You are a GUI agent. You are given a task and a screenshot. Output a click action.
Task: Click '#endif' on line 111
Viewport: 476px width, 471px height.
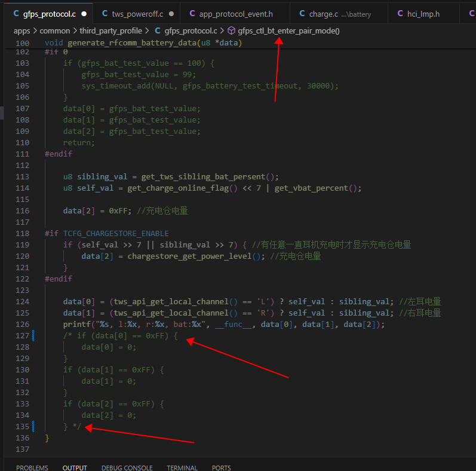coord(59,154)
